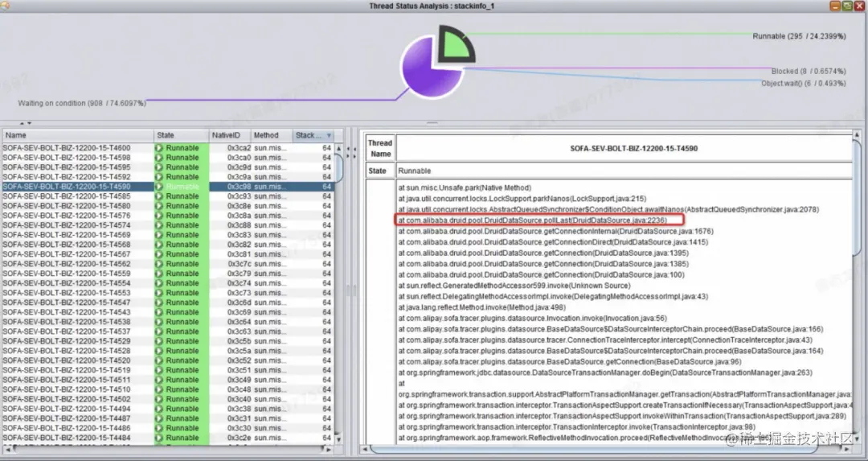Click the LockSupport.parkNanos stack trace line
This screenshot has width=868, height=461.
(x=522, y=199)
